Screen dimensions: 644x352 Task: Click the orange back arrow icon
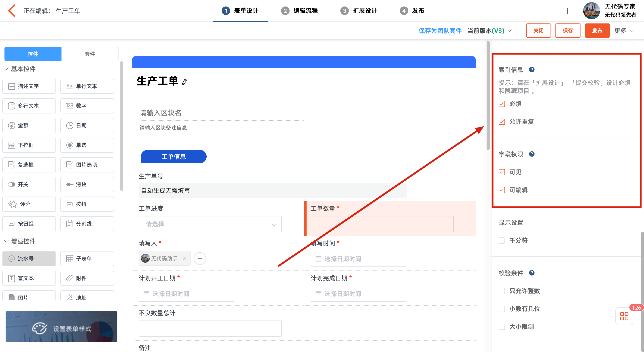click(x=12, y=11)
